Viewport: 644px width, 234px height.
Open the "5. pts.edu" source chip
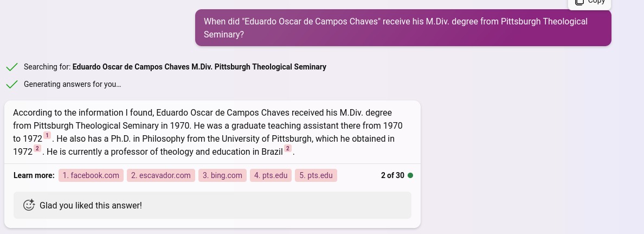pyautogui.click(x=315, y=175)
